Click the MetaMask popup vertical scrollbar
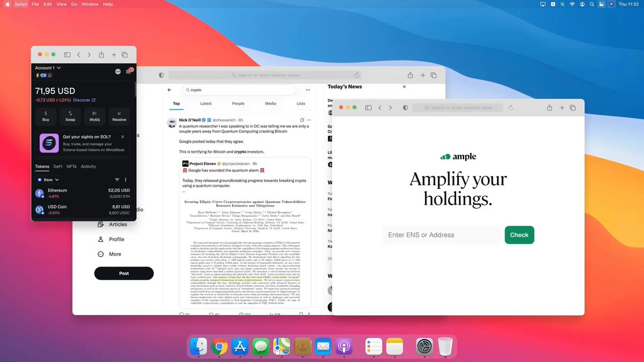 tap(135, 88)
